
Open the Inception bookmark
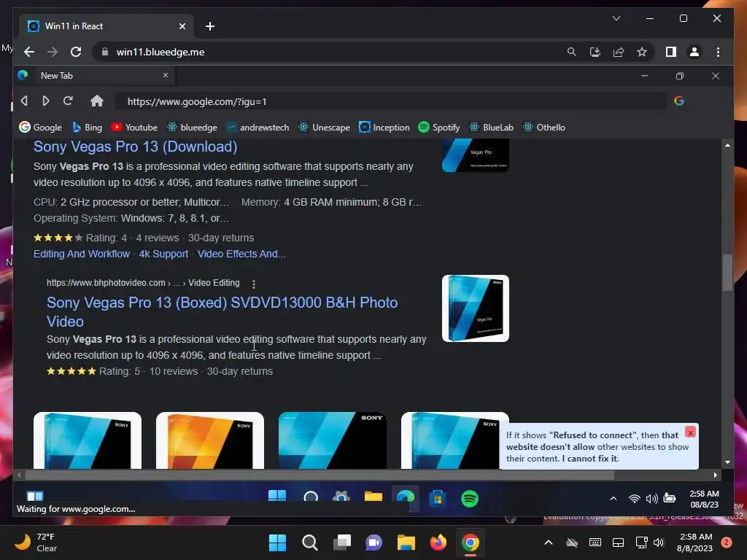pyautogui.click(x=384, y=127)
